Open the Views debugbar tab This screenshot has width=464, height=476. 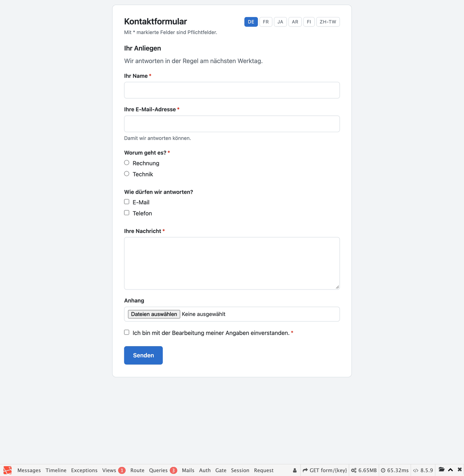(x=113, y=470)
